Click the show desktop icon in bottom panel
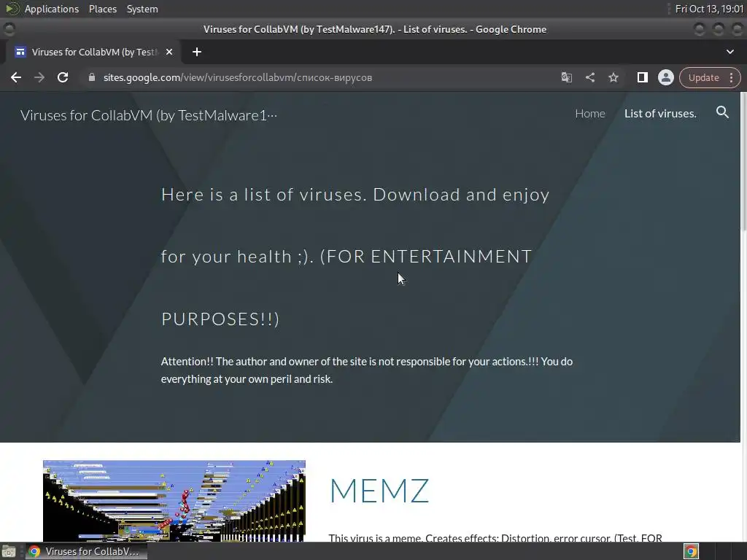 tap(9, 552)
